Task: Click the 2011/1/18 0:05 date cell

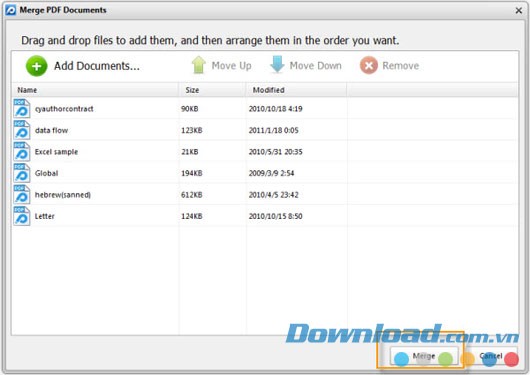Action: (273, 130)
